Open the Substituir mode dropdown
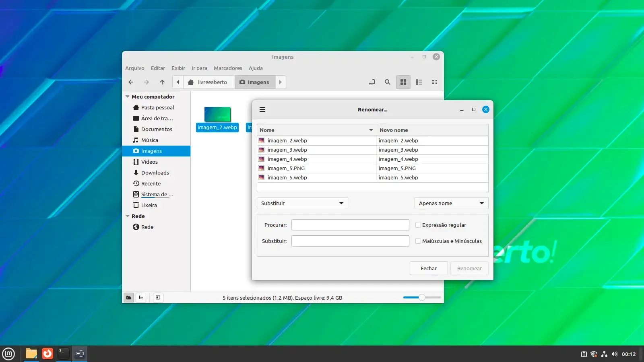The image size is (644, 362). [302, 203]
